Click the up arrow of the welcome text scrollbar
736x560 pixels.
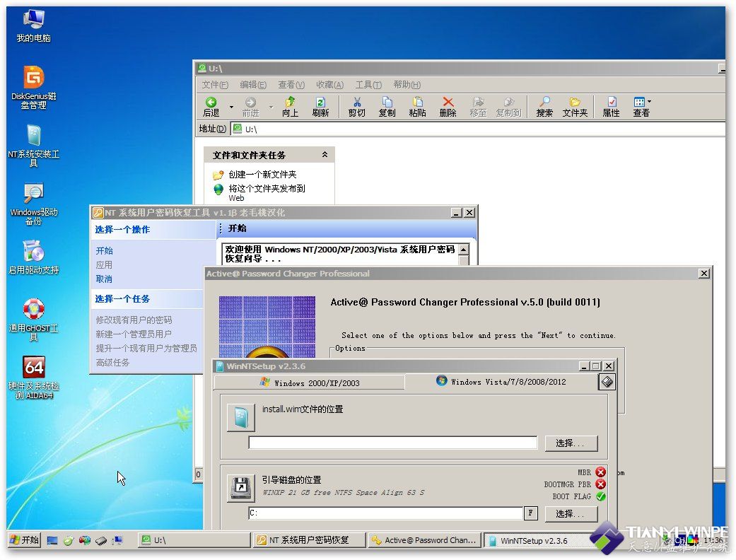click(464, 249)
